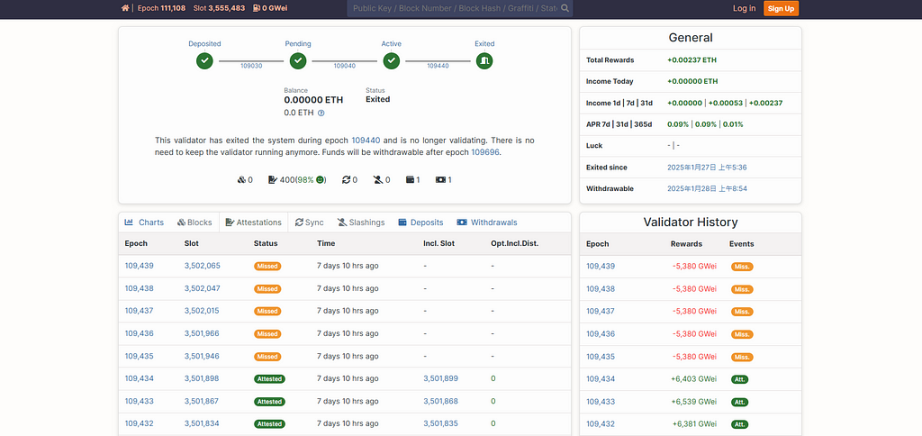Open inclusion slot 3,501,899 link
The image size is (922, 436).
[441, 378]
